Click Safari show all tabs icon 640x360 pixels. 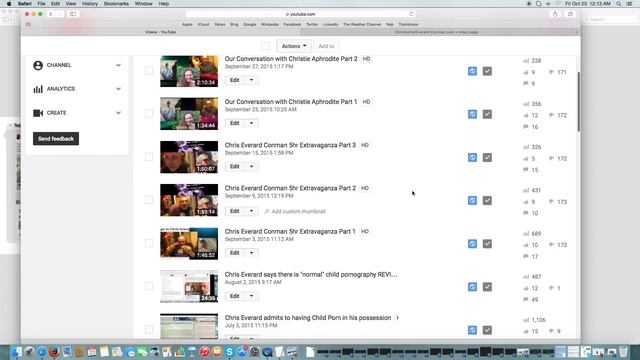[x=570, y=14]
